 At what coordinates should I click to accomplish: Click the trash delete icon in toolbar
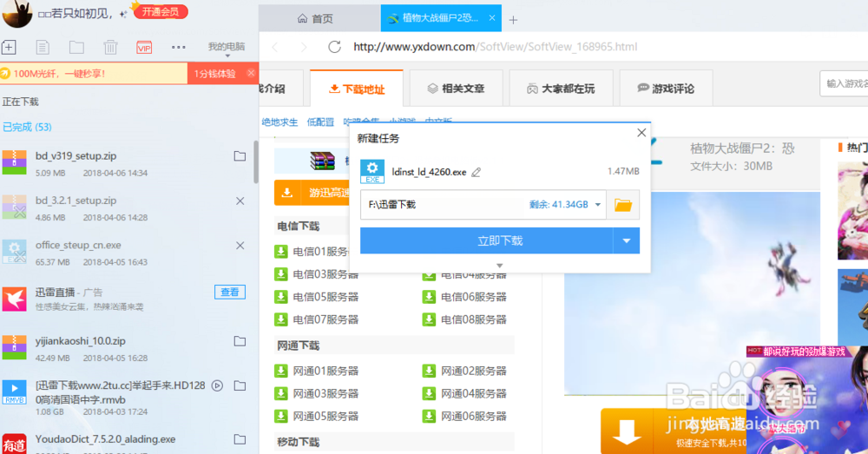(x=110, y=48)
